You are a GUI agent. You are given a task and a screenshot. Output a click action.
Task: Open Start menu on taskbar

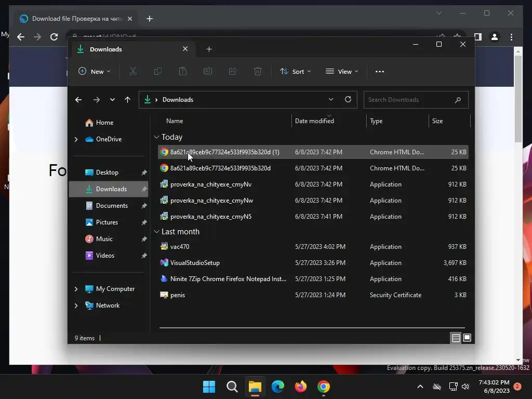click(209, 387)
